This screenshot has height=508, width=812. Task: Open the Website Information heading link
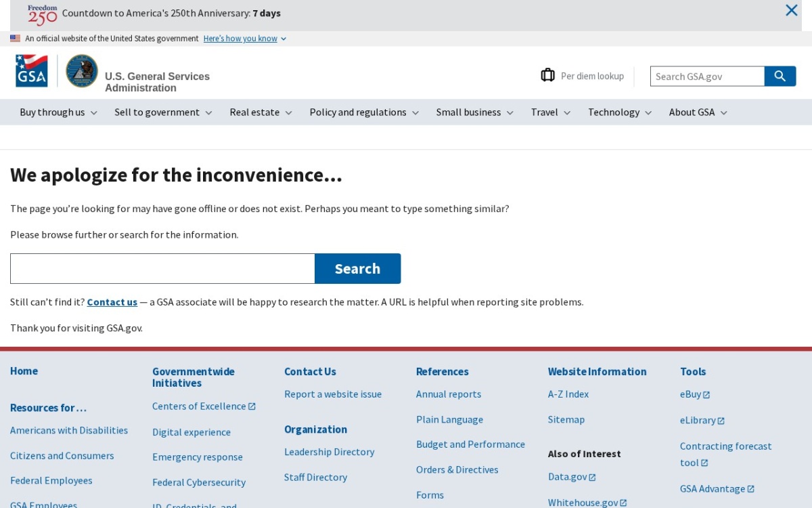click(x=597, y=372)
